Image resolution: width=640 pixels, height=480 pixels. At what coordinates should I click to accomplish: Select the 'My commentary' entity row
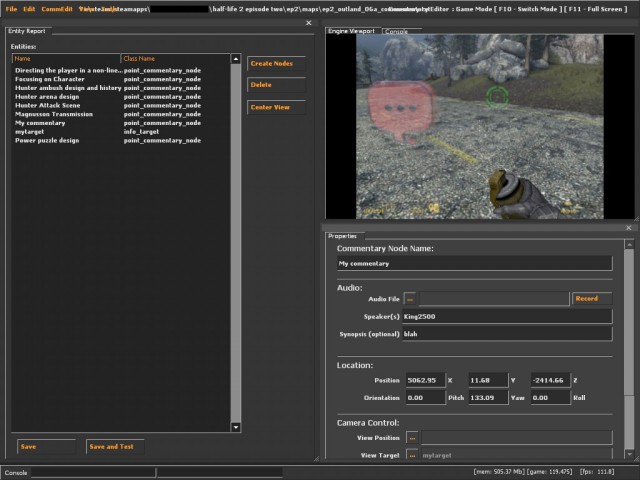point(121,123)
